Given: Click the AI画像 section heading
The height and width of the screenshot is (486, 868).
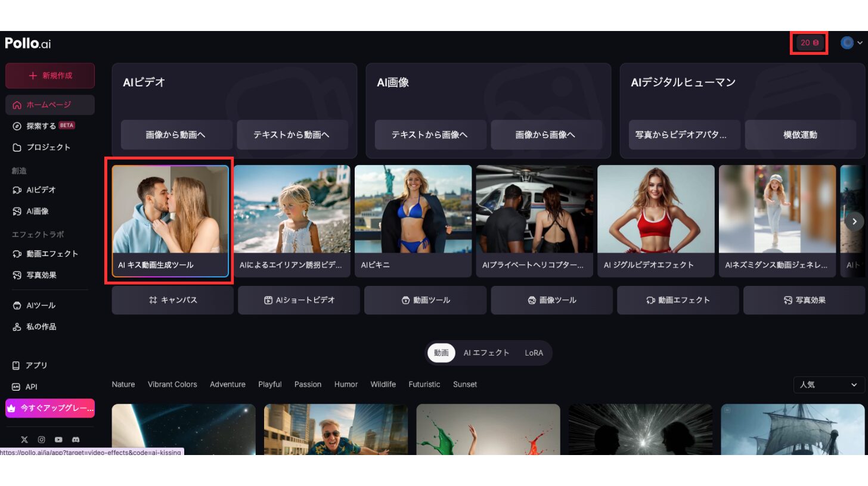Looking at the screenshot, I should pyautogui.click(x=393, y=82).
